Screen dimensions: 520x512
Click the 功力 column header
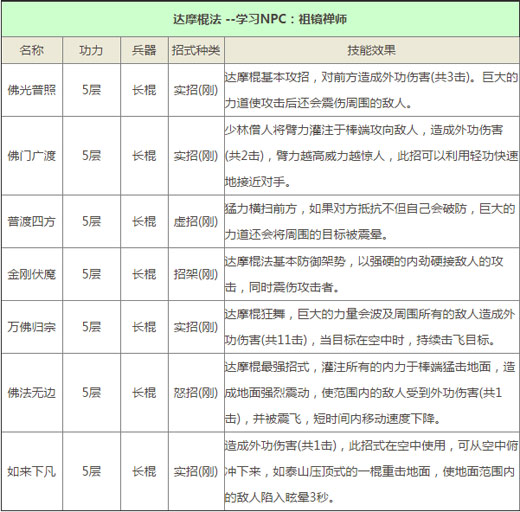pyautogui.click(x=91, y=50)
